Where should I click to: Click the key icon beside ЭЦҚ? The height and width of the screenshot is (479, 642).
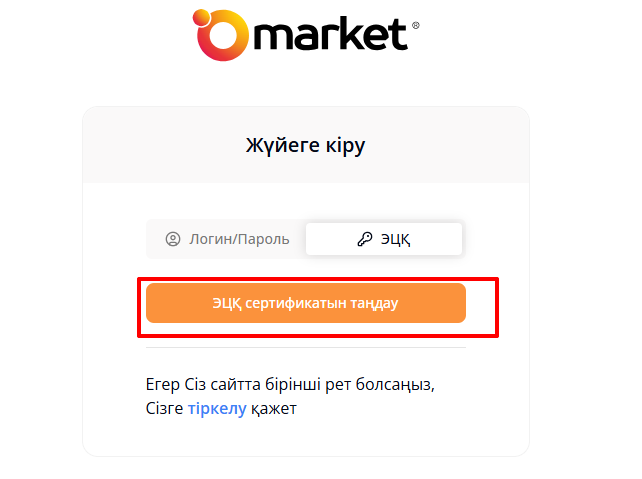pyautogui.click(x=364, y=239)
